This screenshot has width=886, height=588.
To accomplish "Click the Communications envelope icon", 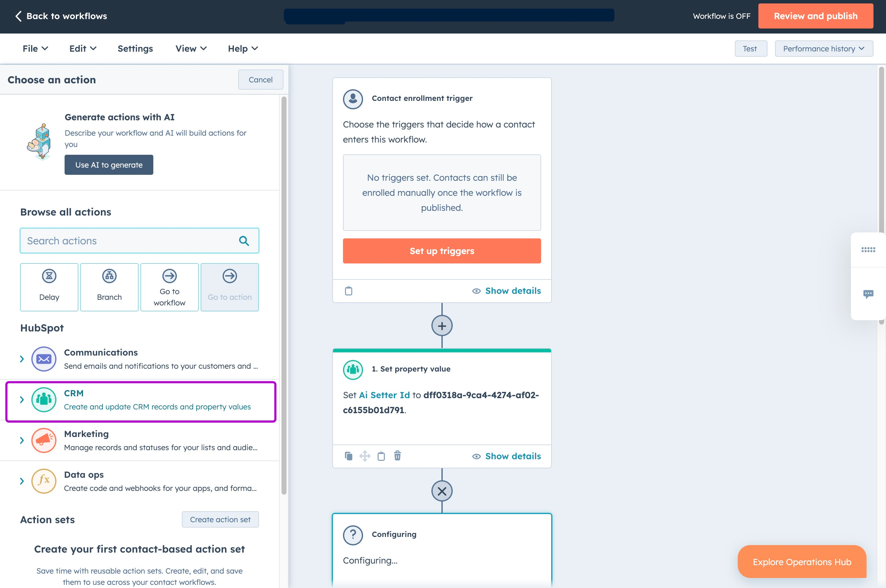I will click(44, 359).
